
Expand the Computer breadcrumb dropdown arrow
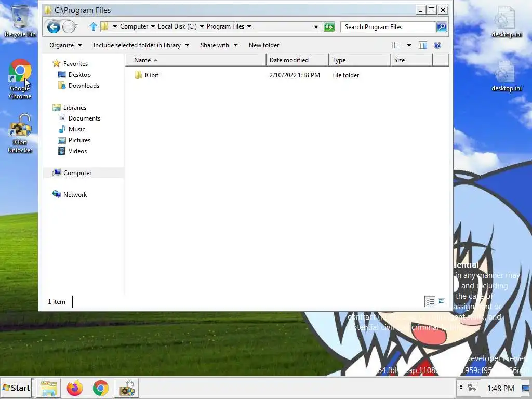click(153, 26)
